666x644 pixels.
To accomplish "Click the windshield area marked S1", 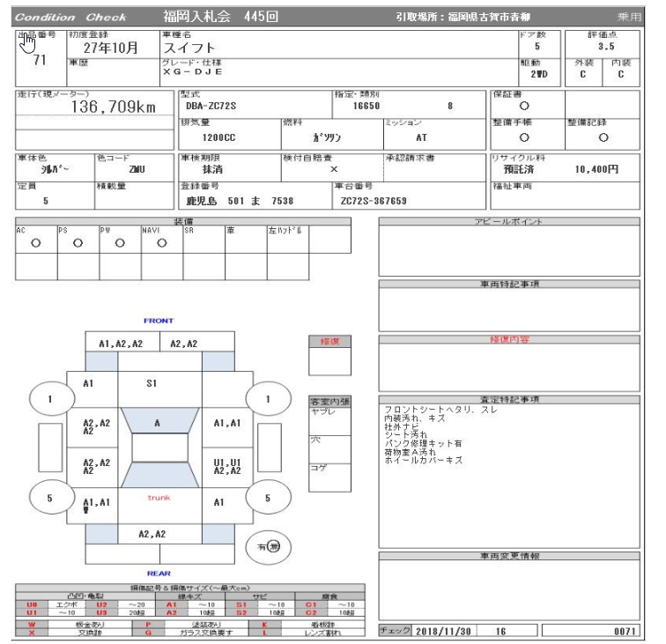I will click(x=152, y=384).
